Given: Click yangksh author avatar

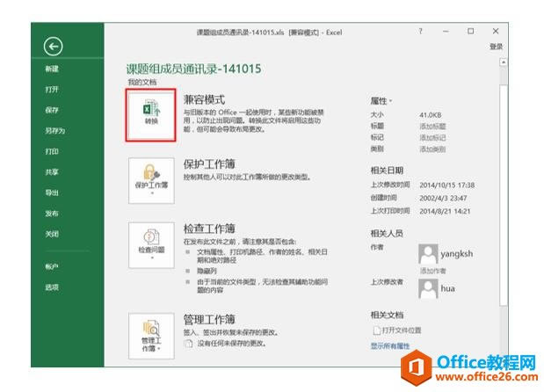Looking at the screenshot, I should click(428, 254).
